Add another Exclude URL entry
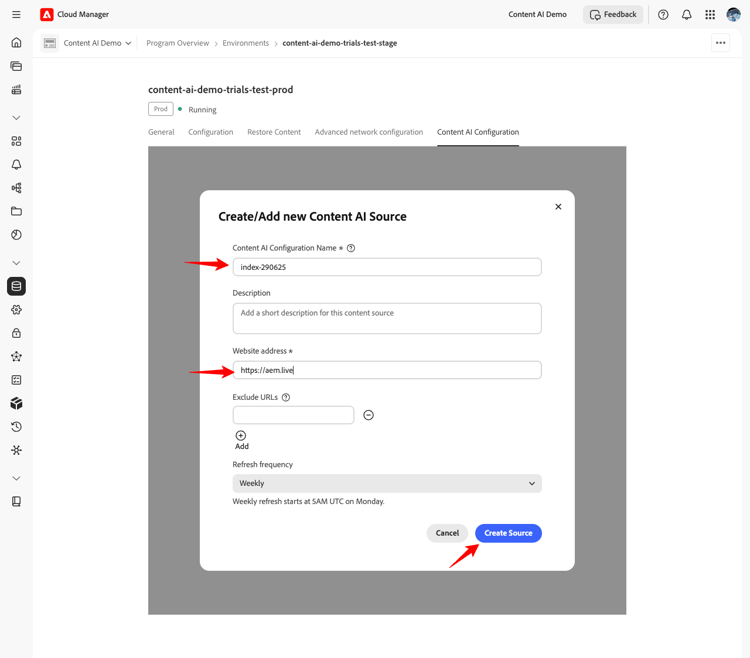 pyautogui.click(x=241, y=440)
